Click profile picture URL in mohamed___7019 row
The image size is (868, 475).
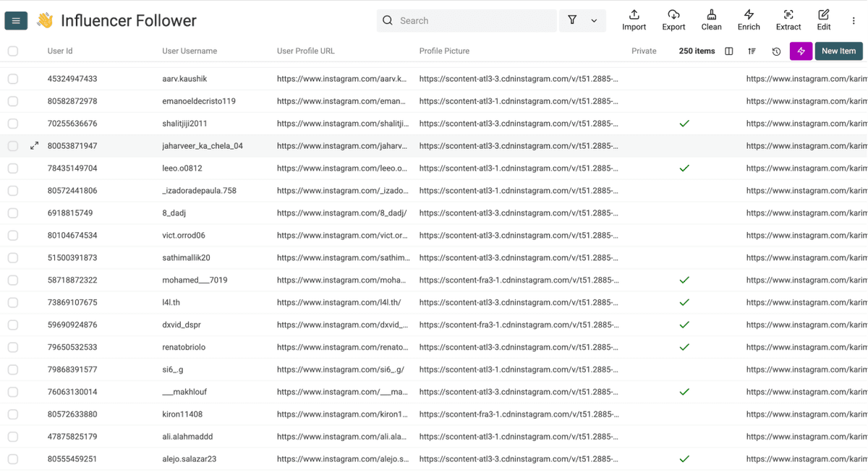point(519,280)
